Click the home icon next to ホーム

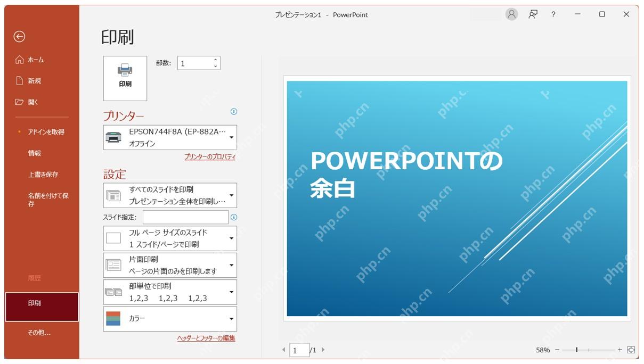click(19, 60)
